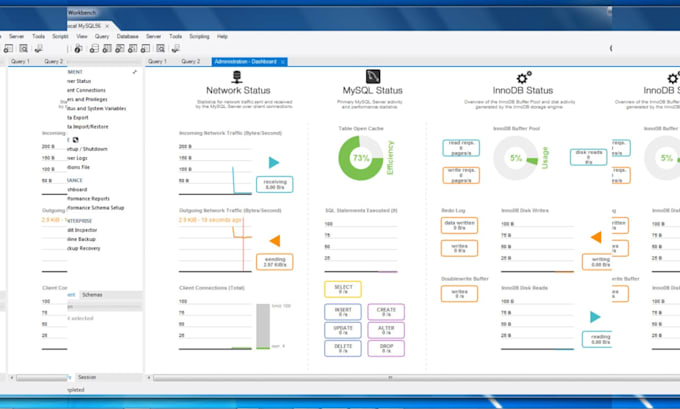Click the sidebar expand icon beside MANAGEMENT header
This screenshot has height=409, width=680.
[134, 72]
